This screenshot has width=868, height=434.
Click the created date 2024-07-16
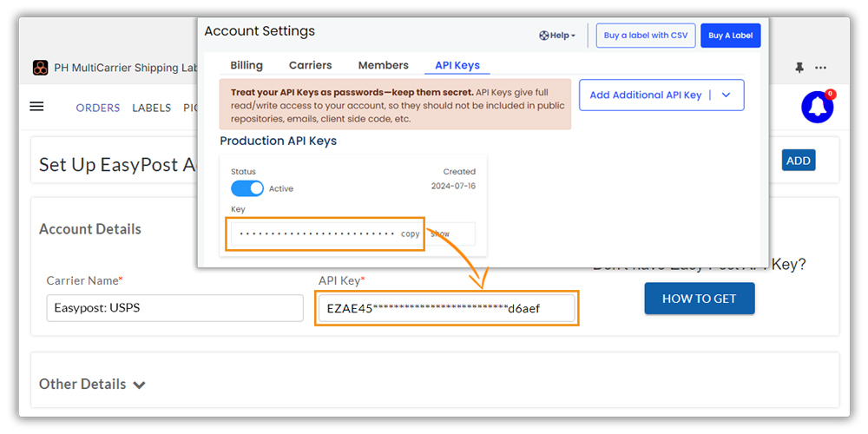click(453, 186)
